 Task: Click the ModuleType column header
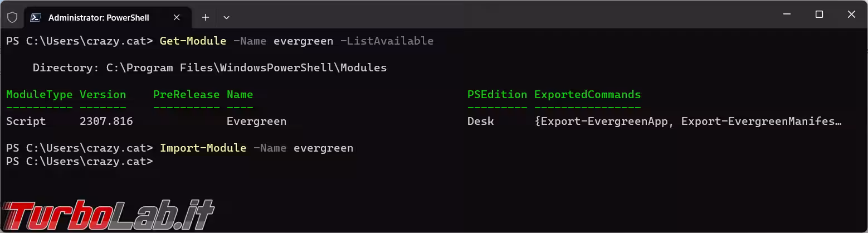click(x=39, y=95)
